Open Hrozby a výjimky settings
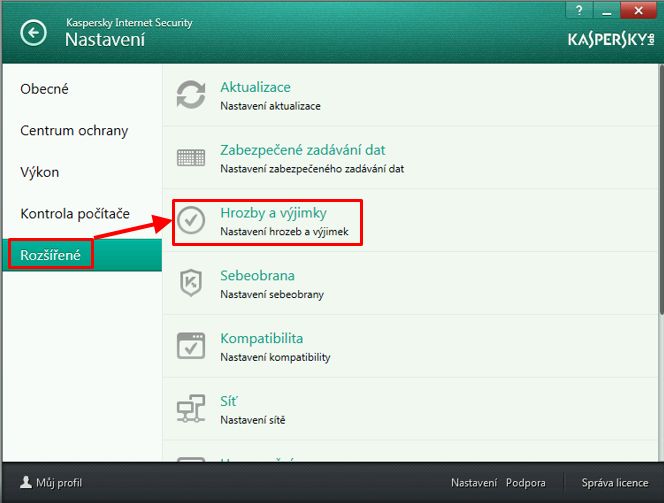Viewport: 664px width, 503px height. coord(273,213)
